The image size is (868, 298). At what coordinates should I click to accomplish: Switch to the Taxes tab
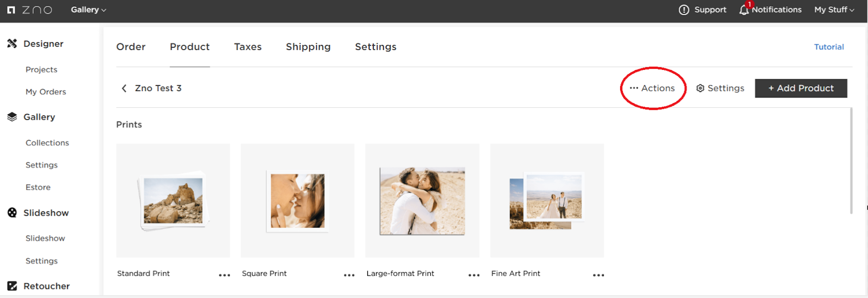[x=248, y=47]
